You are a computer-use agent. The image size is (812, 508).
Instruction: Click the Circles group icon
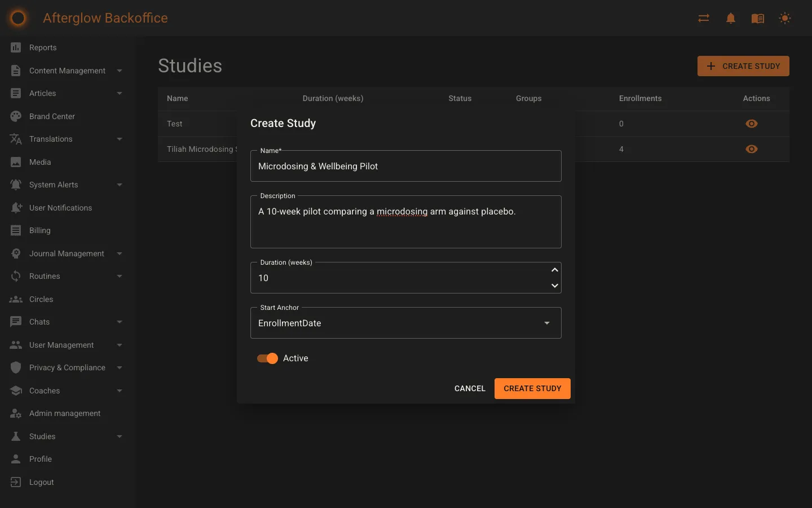[16, 299]
